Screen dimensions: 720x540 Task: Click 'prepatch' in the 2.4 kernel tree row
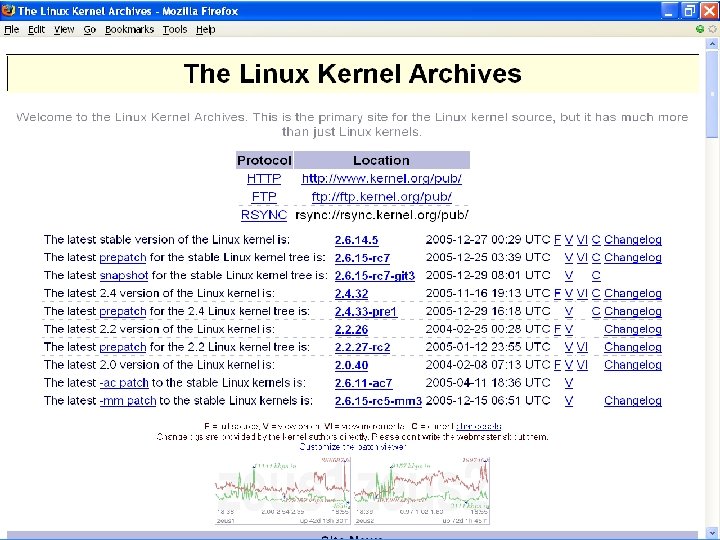[123, 311]
